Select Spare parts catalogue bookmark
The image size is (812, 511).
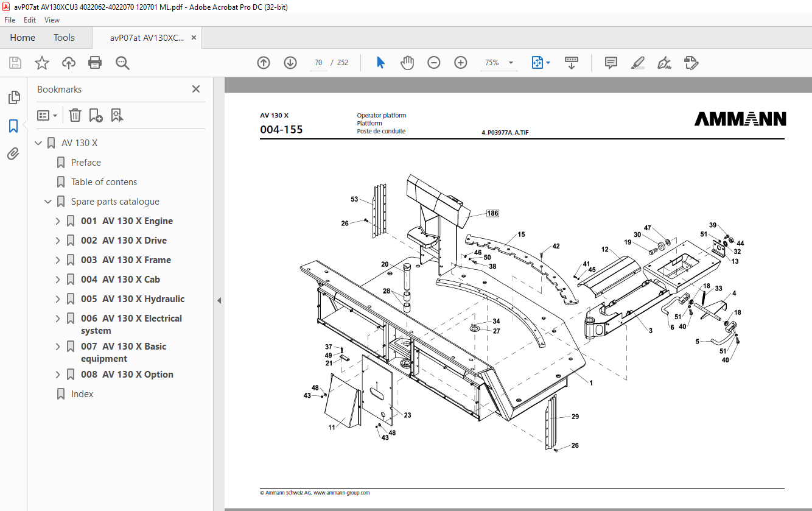coord(115,202)
